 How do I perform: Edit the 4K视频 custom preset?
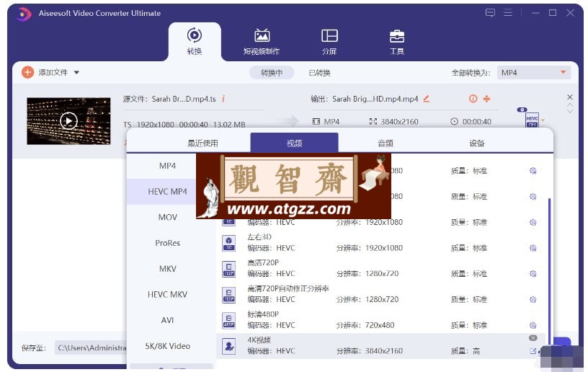(x=533, y=351)
